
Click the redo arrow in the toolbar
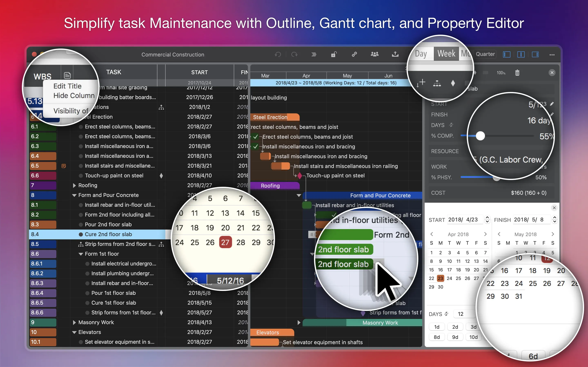(x=294, y=54)
